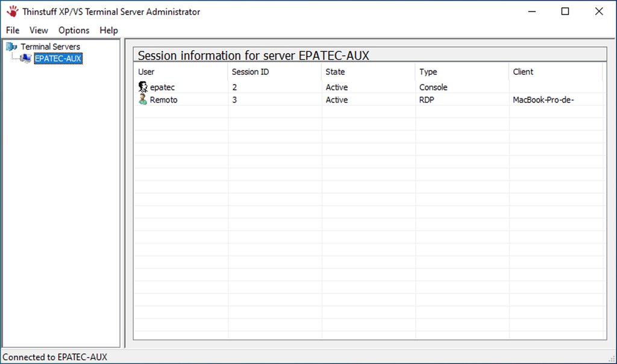The image size is (617, 364).
Task: Open the View menu
Action: (x=39, y=30)
